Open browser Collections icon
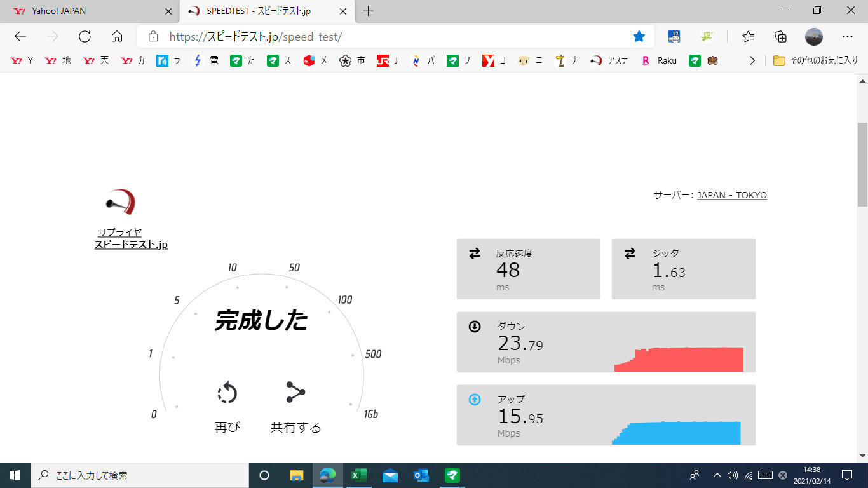 780,36
